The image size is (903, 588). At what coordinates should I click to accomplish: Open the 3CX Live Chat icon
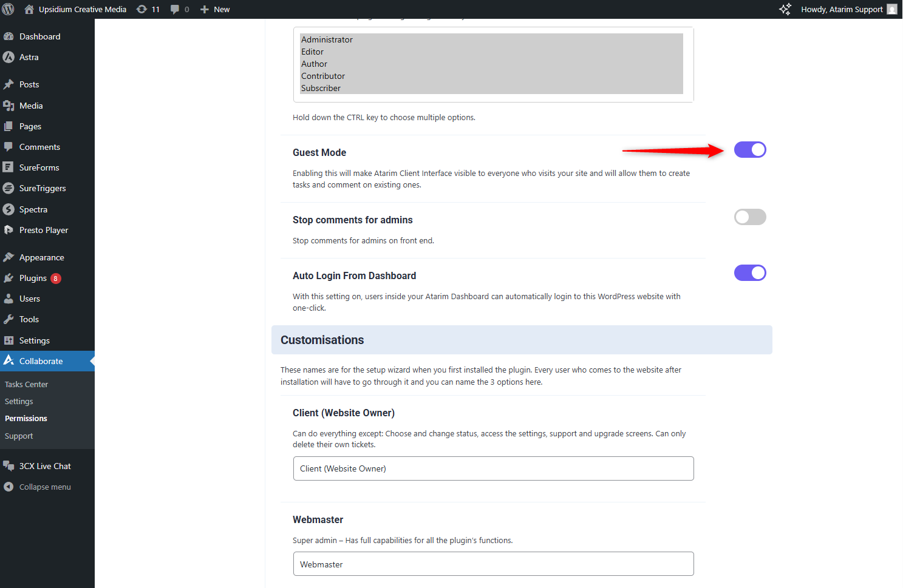pyautogui.click(x=9, y=466)
